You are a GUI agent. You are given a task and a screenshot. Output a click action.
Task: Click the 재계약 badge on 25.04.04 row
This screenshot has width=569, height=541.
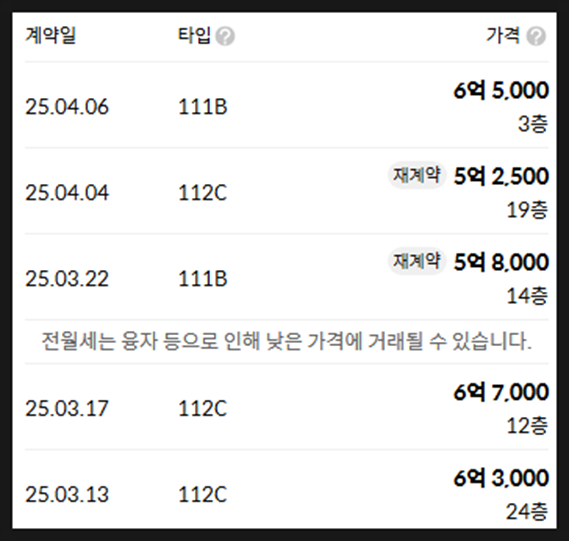tap(417, 175)
